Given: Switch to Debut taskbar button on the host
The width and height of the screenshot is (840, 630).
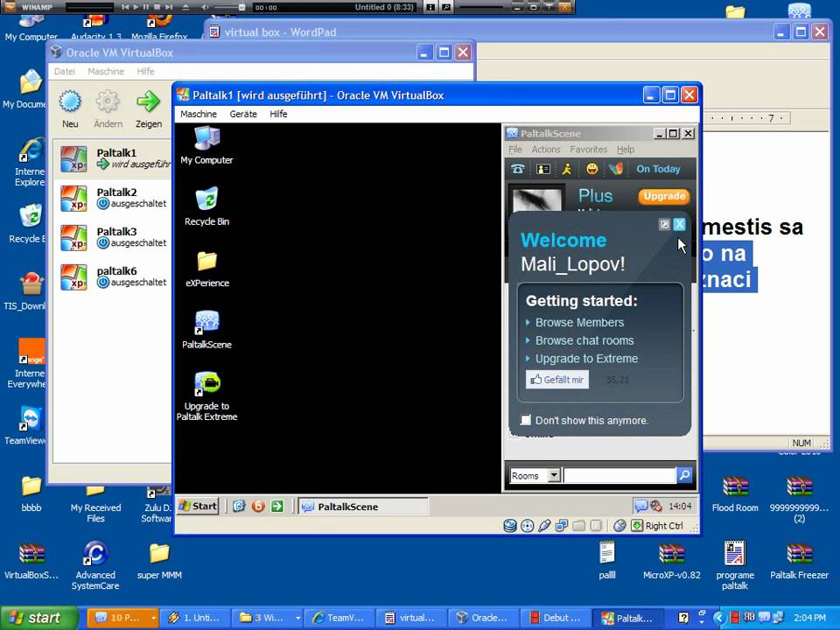Looking at the screenshot, I should point(556,618).
